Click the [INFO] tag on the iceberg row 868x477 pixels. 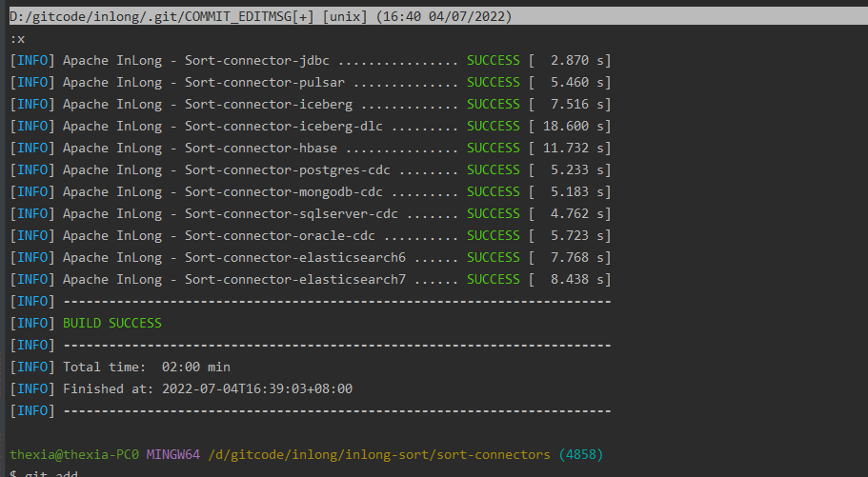pyautogui.click(x=32, y=104)
